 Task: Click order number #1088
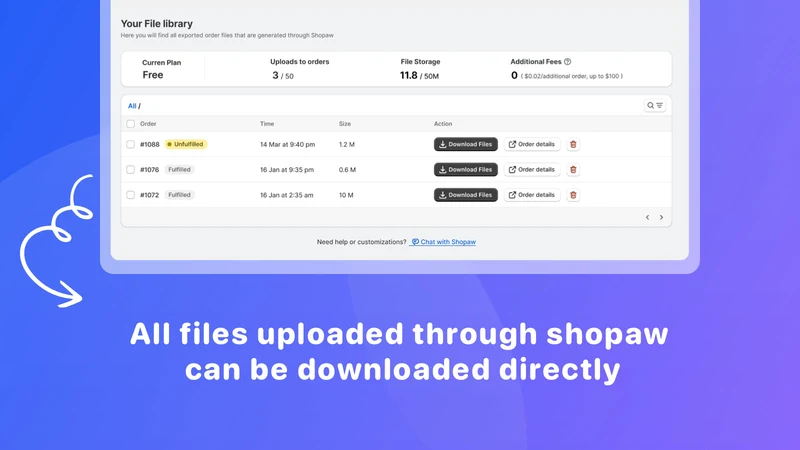coord(149,144)
